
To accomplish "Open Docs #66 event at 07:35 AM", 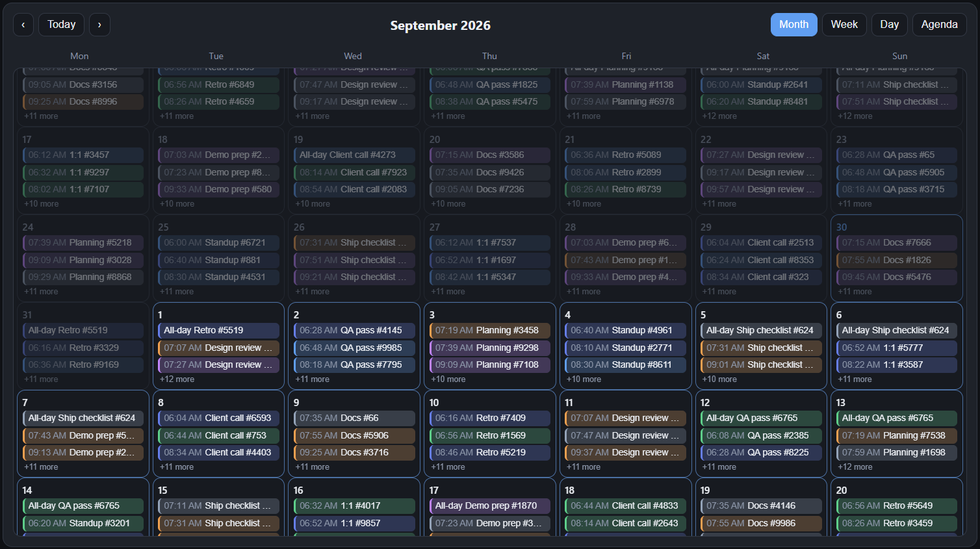I will (354, 418).
